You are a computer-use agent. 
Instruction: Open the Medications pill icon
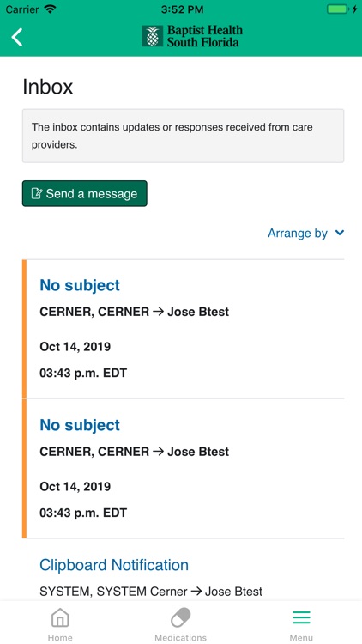pyautogui.click(x=181, y=618)
